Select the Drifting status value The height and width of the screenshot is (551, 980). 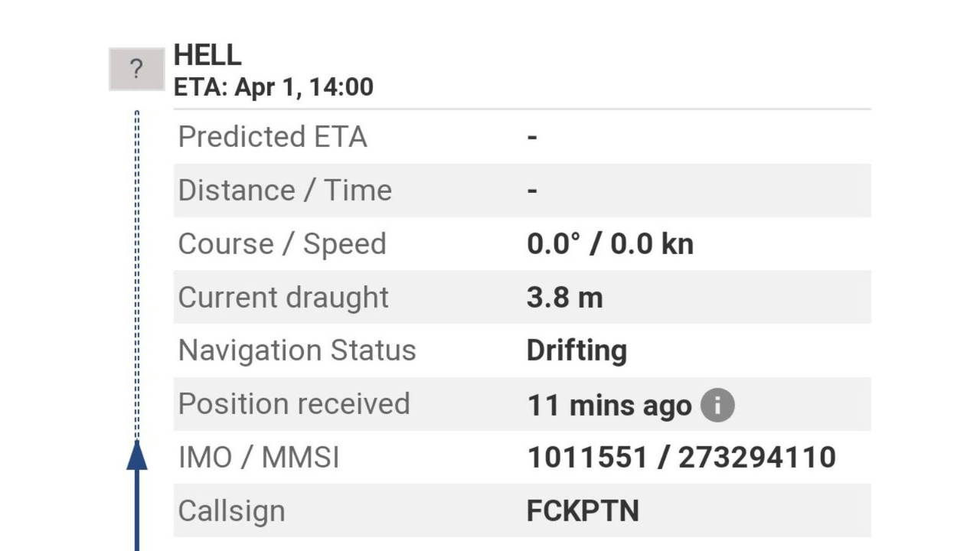pos(577,350)
